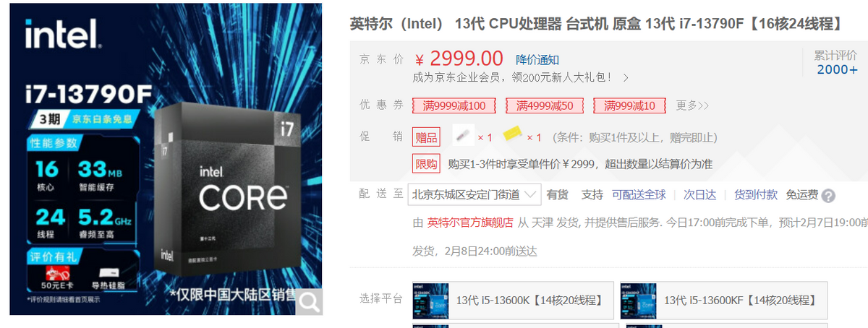868x328 pixels.
Task: Claim the 满4999减50 coupon
Action: (x=545, y=105)
